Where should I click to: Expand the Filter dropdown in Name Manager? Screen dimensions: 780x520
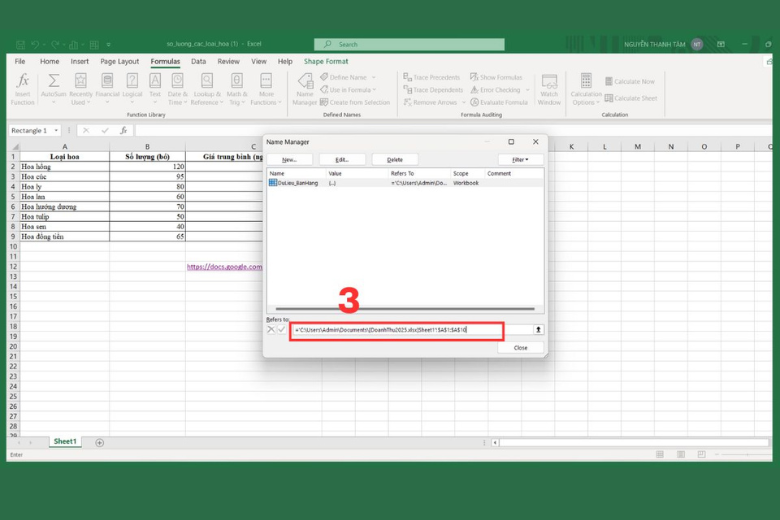pyautogui.click(x=520, y=159)
